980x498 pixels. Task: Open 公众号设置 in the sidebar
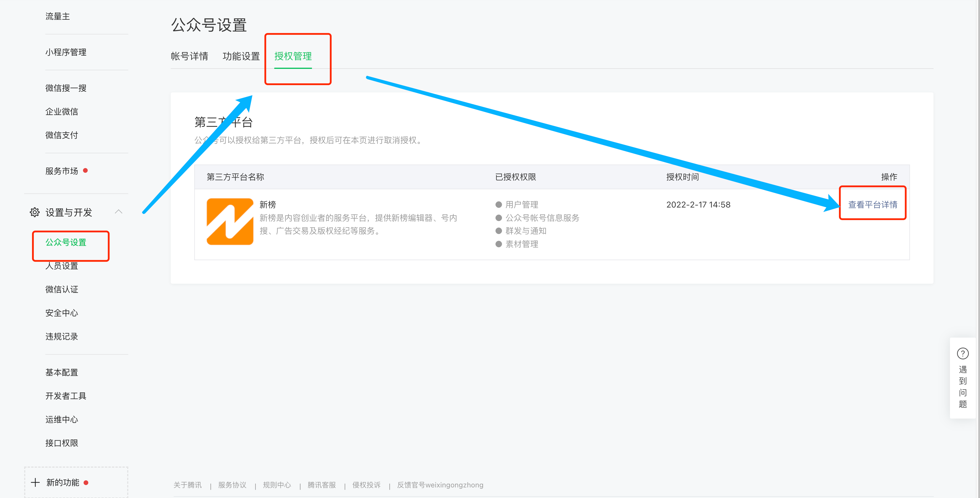tap(66, 242)
